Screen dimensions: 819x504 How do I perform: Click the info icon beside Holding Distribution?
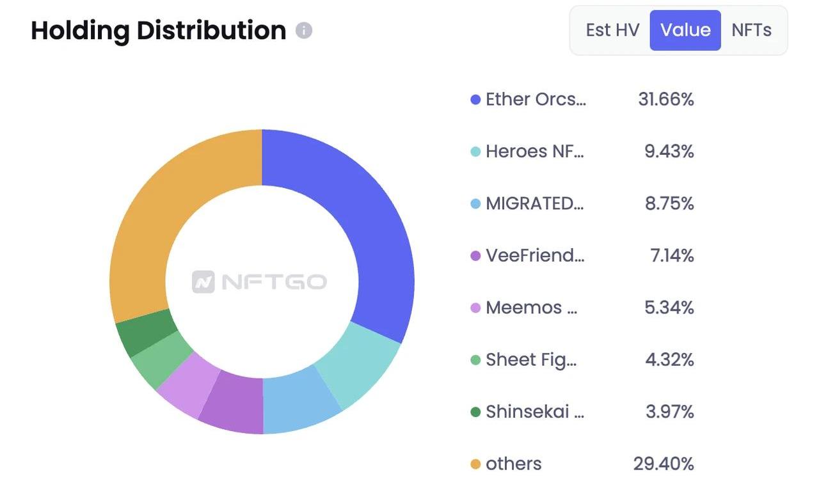[304, 31]
